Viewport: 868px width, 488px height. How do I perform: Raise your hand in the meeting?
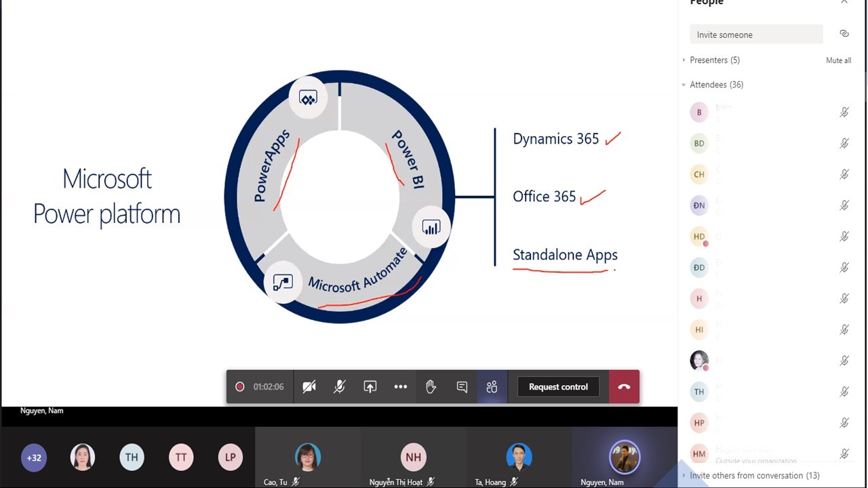[x=431, y=386]
